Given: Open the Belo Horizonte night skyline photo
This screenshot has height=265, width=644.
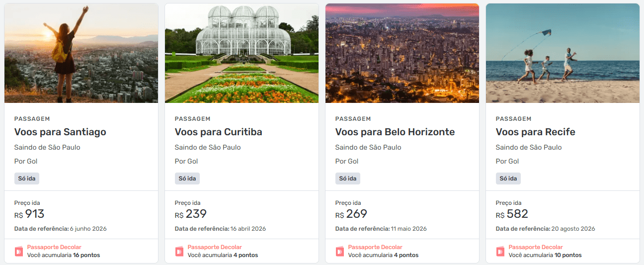Looking at the screenshot, I should pyautogui.click(x=402, y=53).
